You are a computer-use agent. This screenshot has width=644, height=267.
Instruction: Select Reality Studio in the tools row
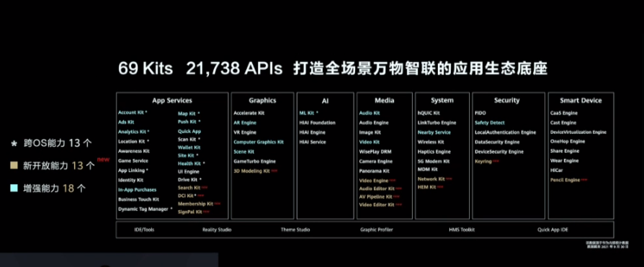click(217, 230)
